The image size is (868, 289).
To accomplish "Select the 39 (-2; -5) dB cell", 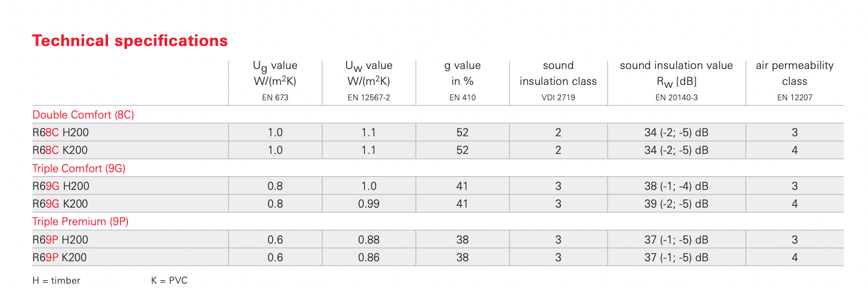I will (x=676, y=204).
